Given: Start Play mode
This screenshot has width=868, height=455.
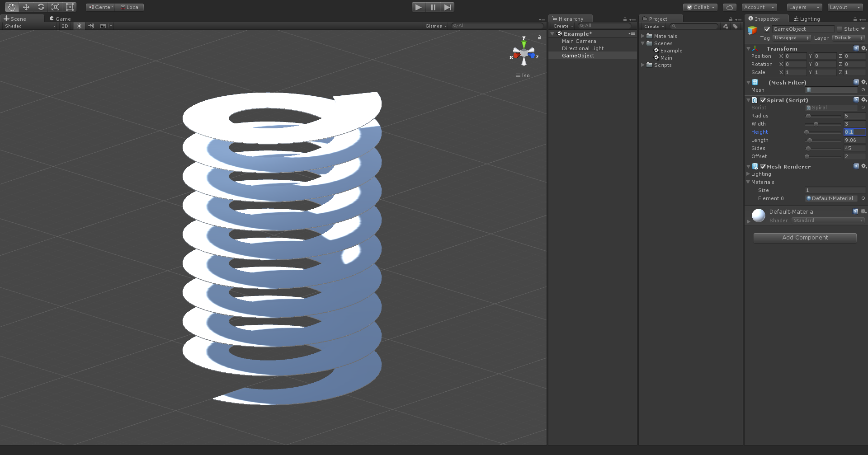Looking at the screenshot, I should [x=419, y=7].
